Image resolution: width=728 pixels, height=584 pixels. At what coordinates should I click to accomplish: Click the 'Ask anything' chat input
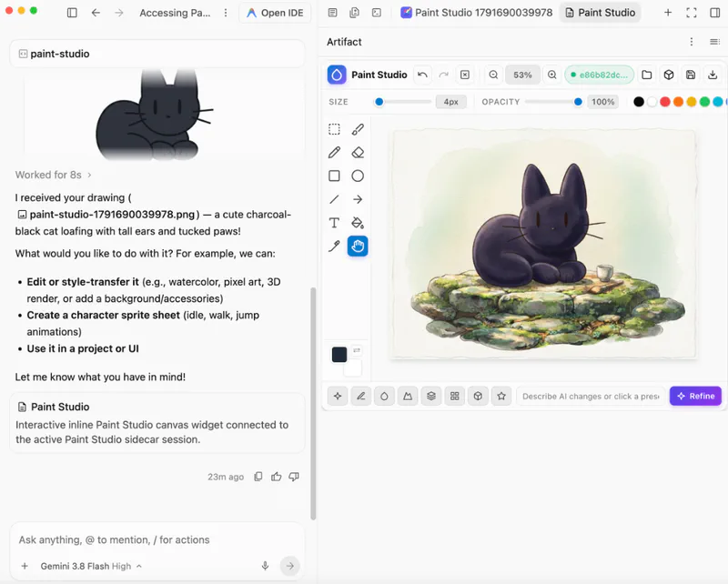pos(157,540)
